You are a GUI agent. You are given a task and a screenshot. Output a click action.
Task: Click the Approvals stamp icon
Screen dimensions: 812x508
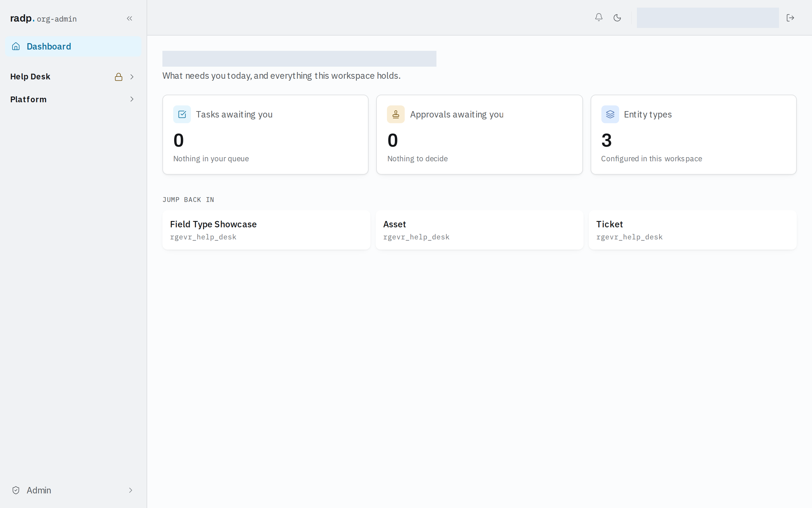point(396,114)
